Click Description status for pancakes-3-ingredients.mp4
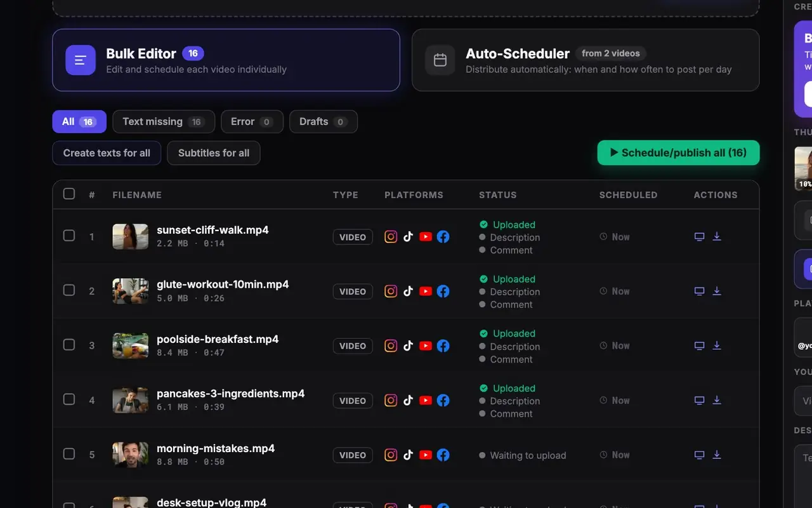 pos(509,401)
